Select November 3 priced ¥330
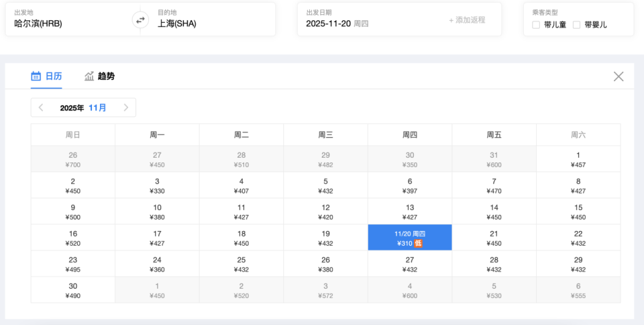The image size is (644, 325). point(157,185)
